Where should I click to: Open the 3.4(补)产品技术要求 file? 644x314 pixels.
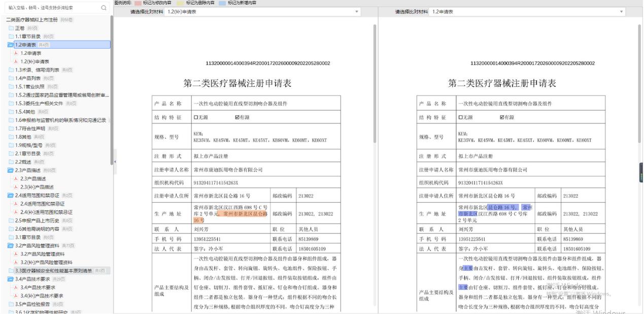(x=41, y=296)
